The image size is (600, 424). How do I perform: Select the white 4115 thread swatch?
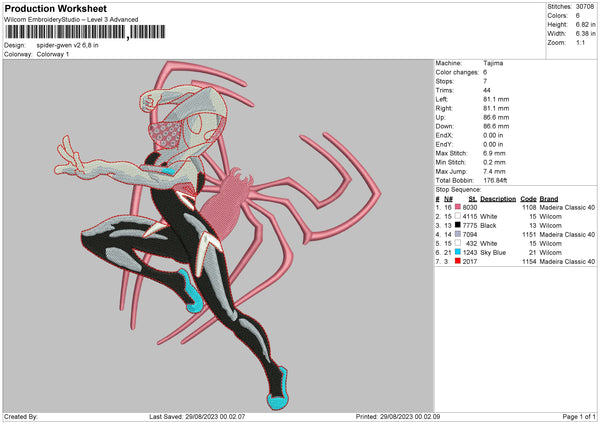(458, 216)
